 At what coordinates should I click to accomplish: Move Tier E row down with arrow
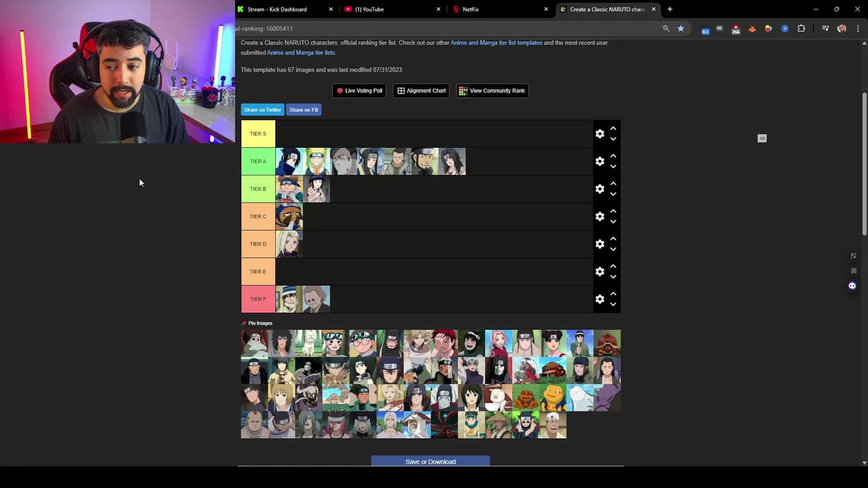(613, 277)
